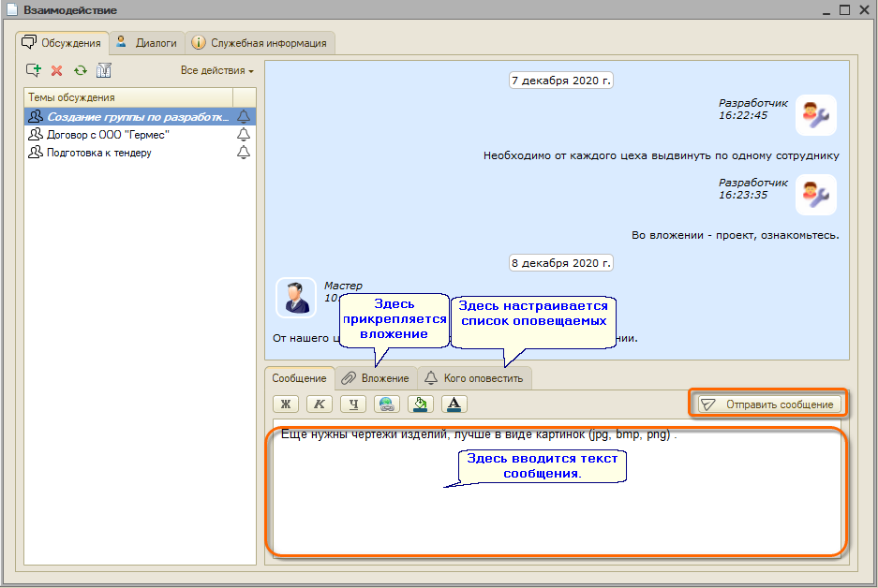Toggle bell for "Создание группы" discussion

point(244,117)
